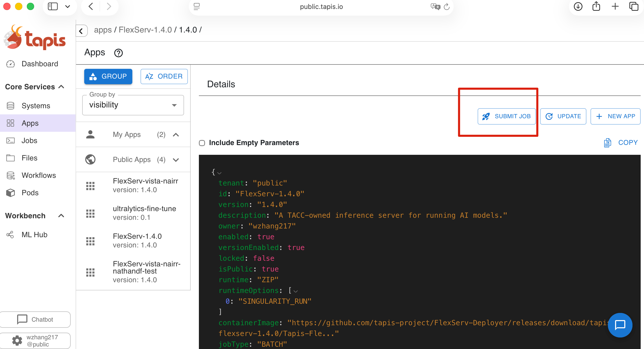644x349 pixels.
Task: Reload the page in Safari
Action: tap(447, 7)
